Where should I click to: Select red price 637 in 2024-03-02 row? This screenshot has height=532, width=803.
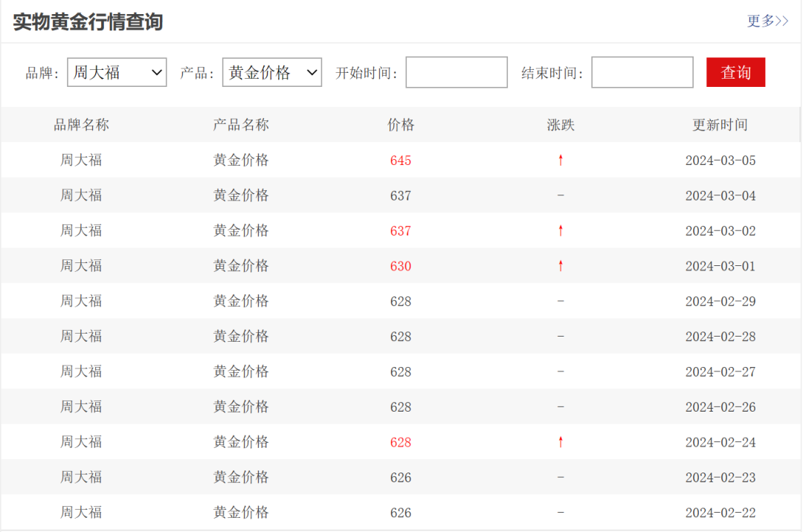(x=401, y=231)
